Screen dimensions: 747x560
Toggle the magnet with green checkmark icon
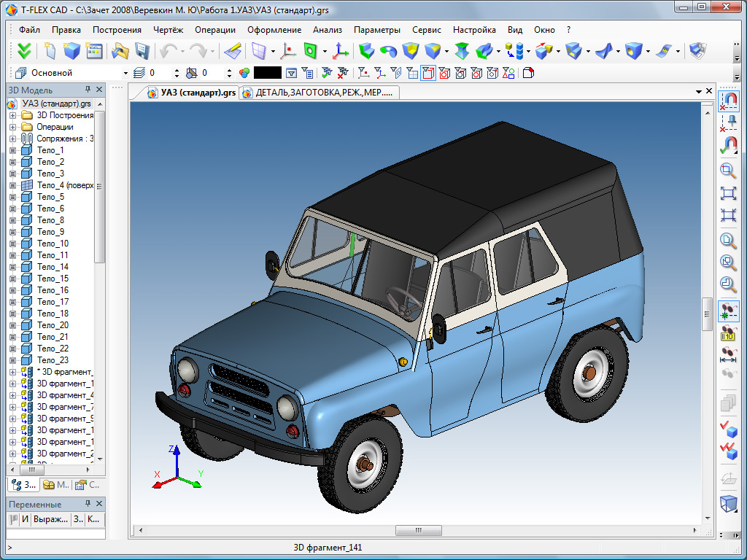coord(729,145)
